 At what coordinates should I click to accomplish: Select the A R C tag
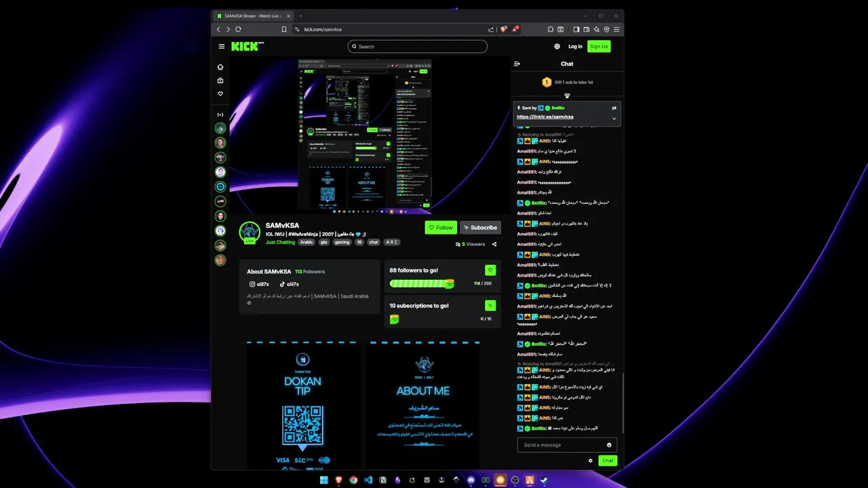pos(392,242)
